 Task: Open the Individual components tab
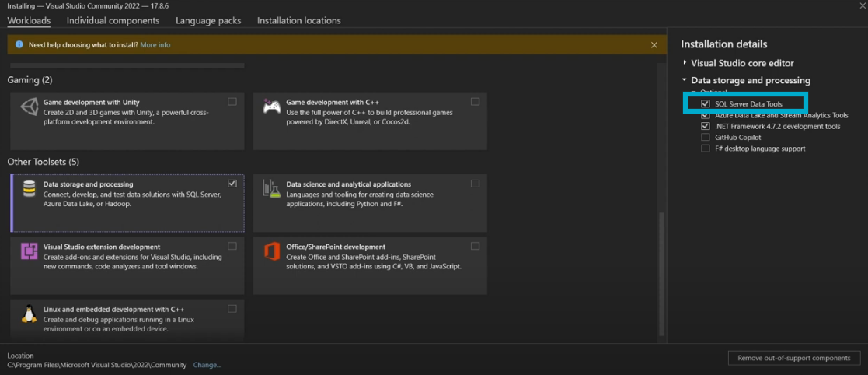click(113, 20)
